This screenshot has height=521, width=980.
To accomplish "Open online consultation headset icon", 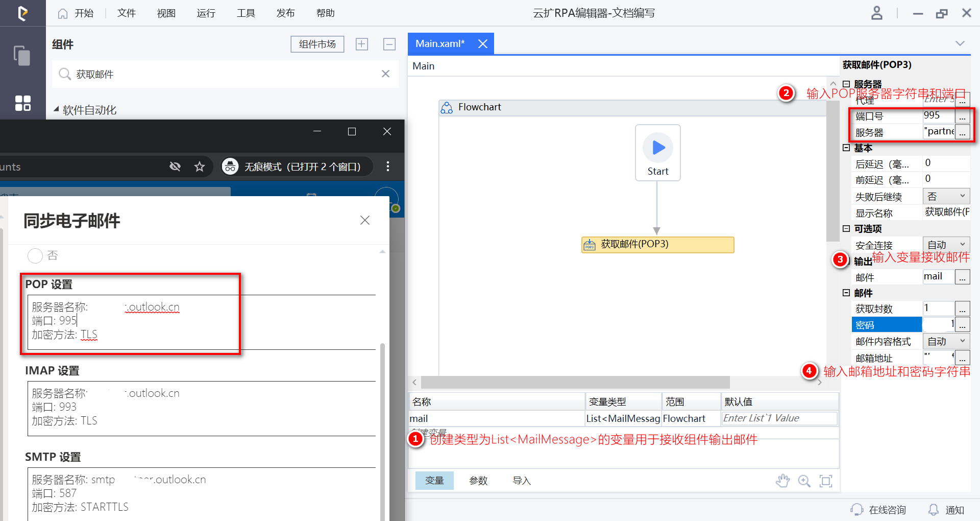I will (857, 510).
